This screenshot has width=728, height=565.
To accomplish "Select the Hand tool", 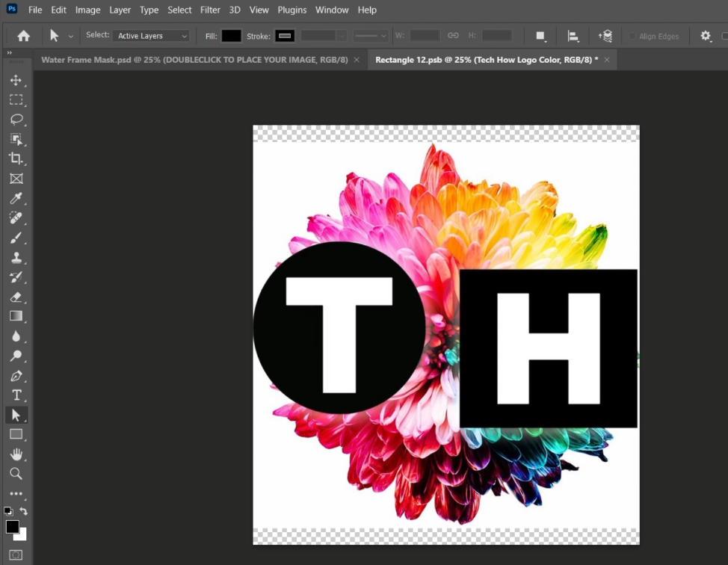I will (16, 454).
